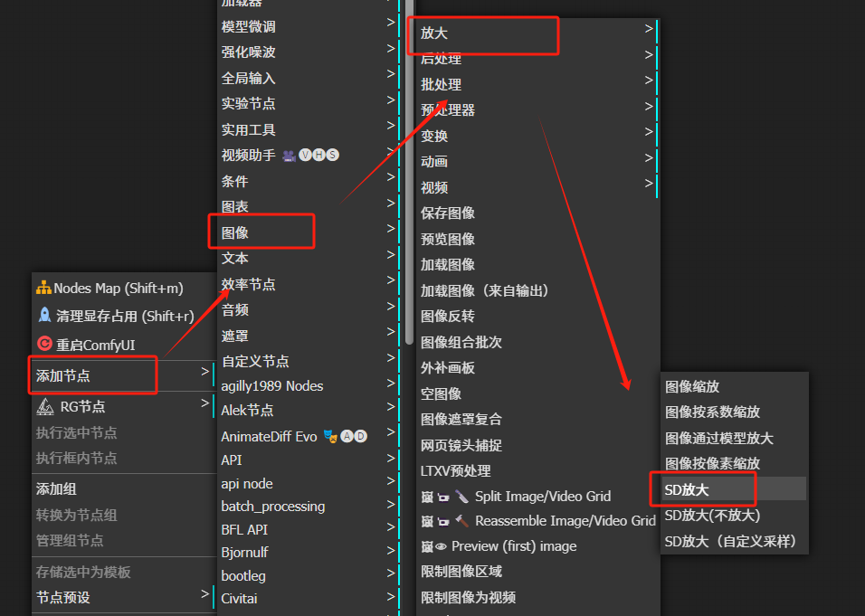Screen dimensions: 865x616
Task: Click the category menu vertical scrollbar
Action: pos(409,171)
